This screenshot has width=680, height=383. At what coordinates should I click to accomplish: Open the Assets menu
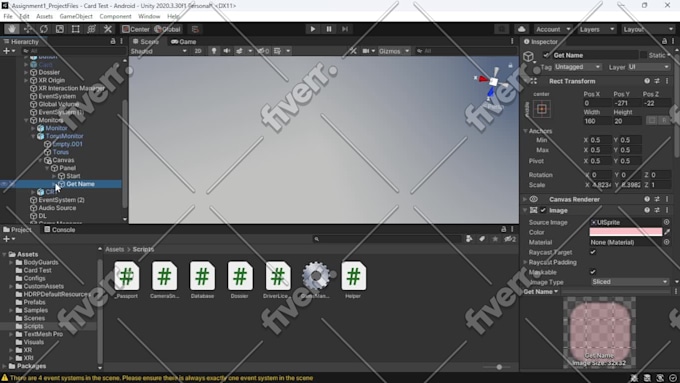coord(44,16)
